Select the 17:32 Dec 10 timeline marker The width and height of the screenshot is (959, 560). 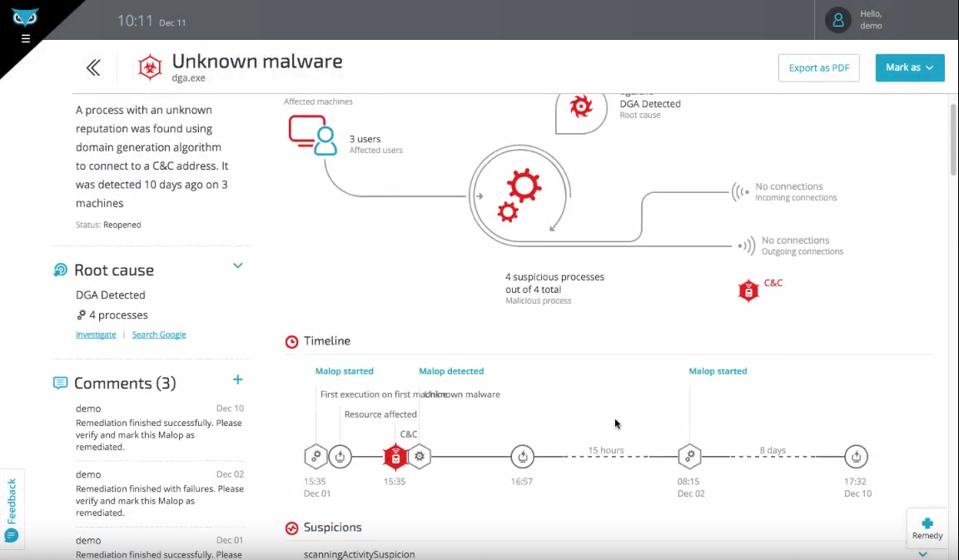(856, 456)
